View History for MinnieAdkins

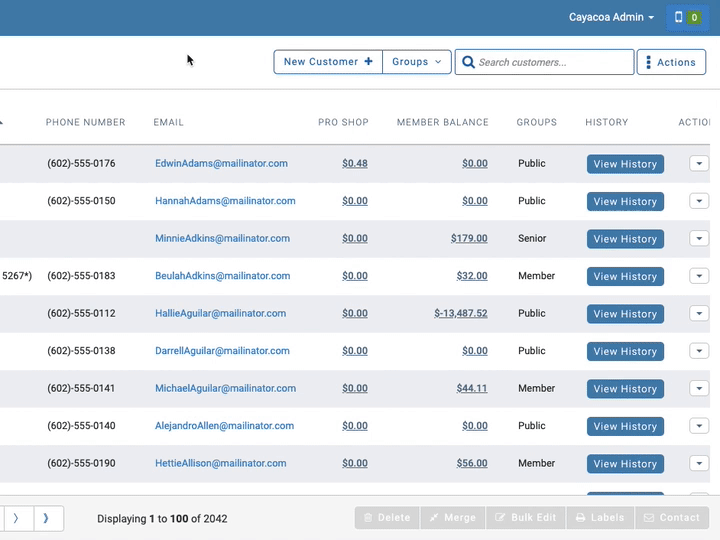tap(625, 239)
